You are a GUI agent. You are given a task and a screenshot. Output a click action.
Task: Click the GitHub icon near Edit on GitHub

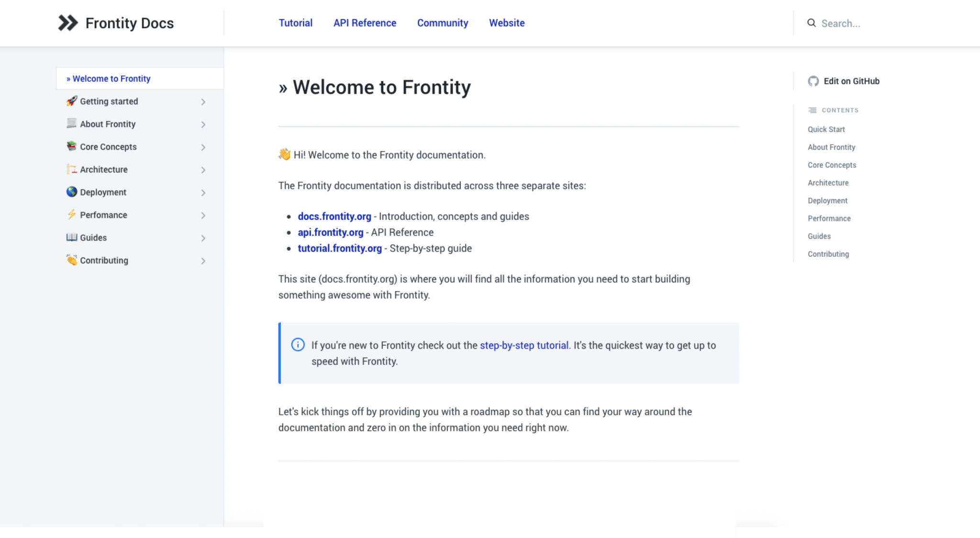pos(813,81)
